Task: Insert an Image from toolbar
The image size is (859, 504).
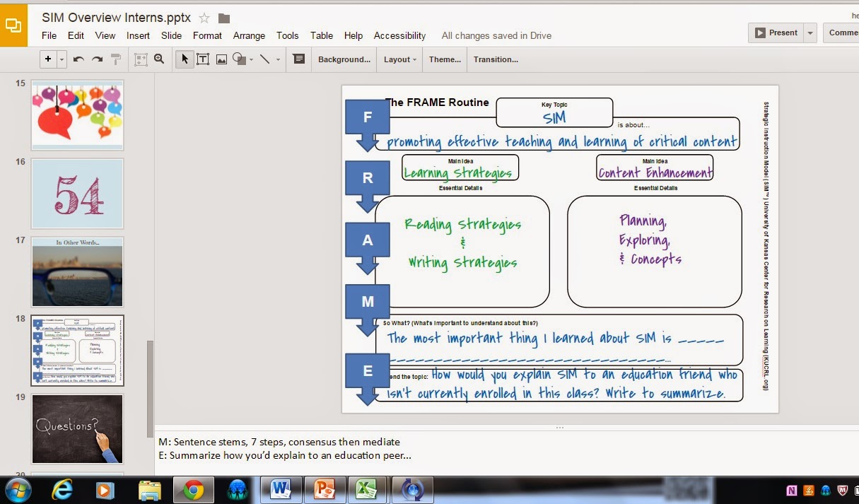Action: (x=221, y=59)
